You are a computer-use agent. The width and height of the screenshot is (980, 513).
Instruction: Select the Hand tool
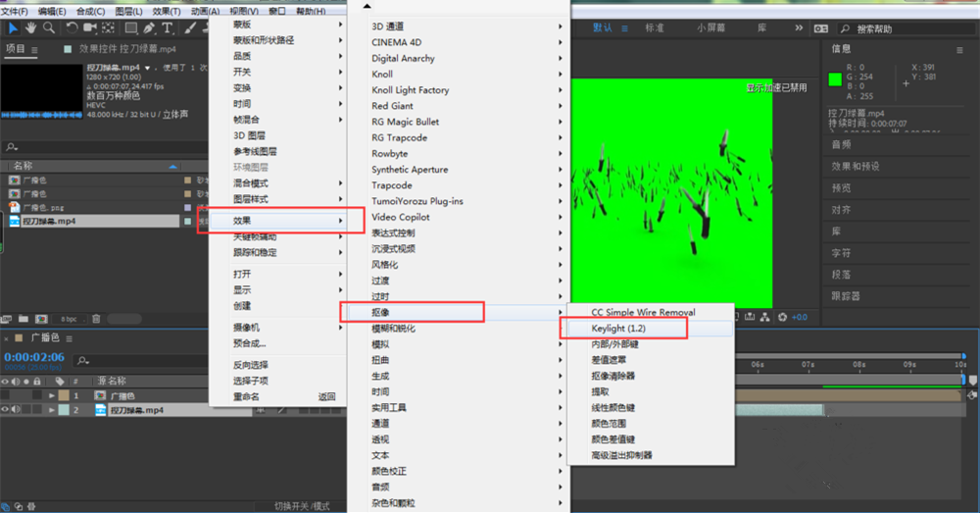30,27
